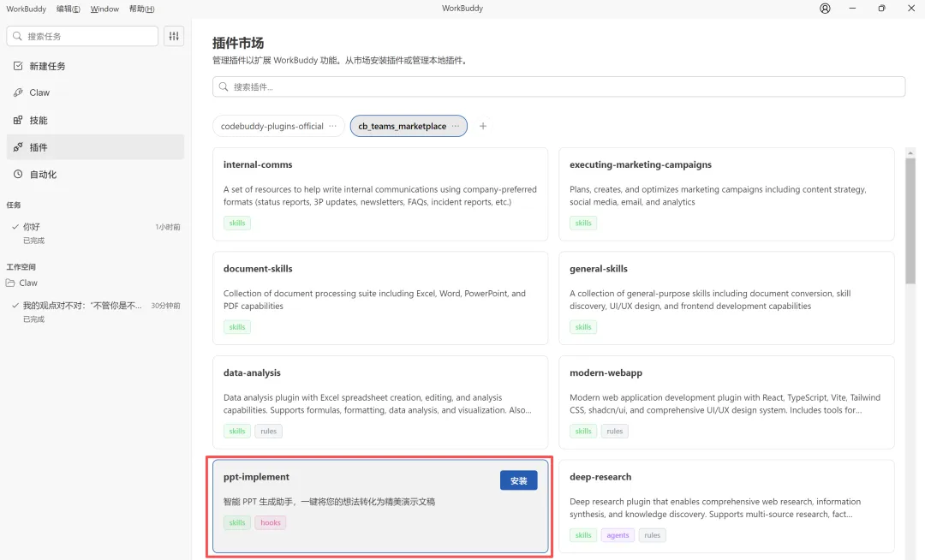Switch to codebuddy-plugins-official tab

pyautogui.click(x=272, y=126)
